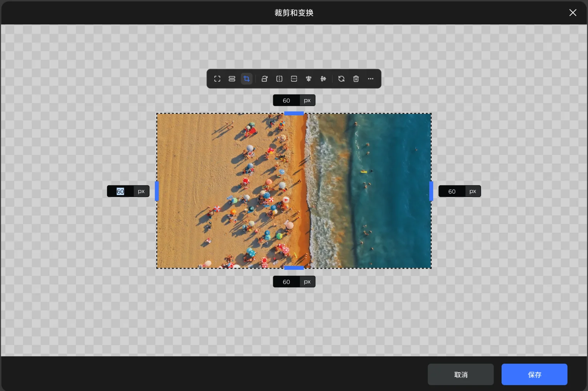Click the align vertical centers icon

click(323, 79)
